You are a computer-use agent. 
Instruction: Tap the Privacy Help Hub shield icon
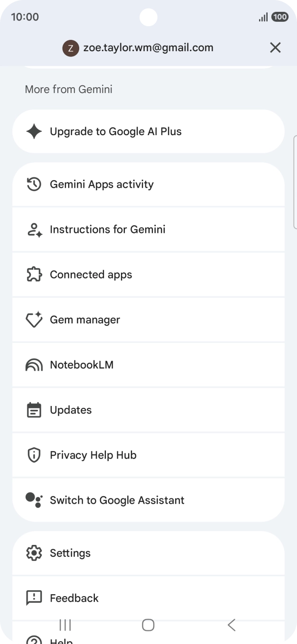[x=34, y=455]
